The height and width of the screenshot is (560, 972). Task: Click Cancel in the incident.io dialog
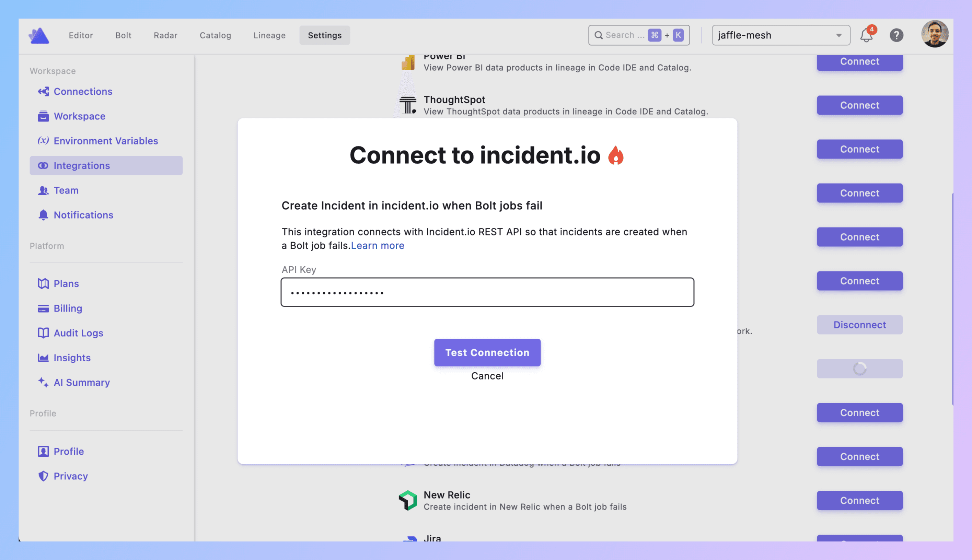pos(487,376)
